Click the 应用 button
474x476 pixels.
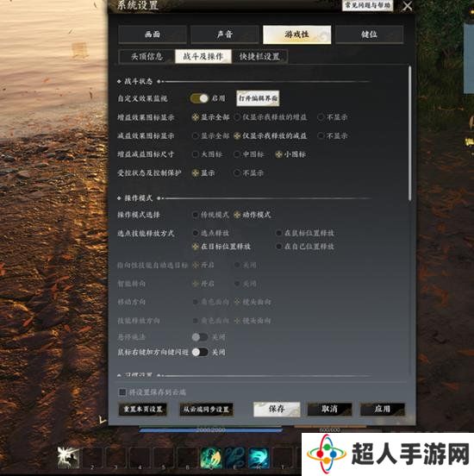click(x=383, y=409)
